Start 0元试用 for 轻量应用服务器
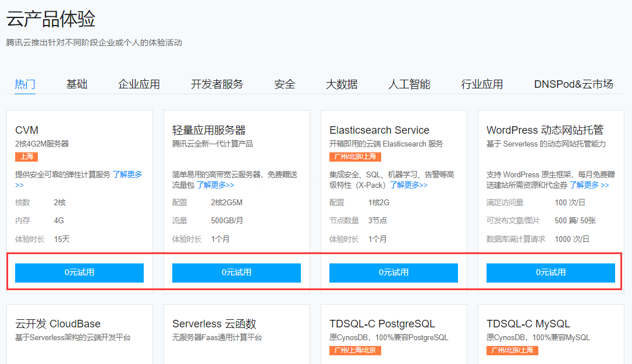Image resolution: width=632 pixels, height=364 pixels. pyautogui.click(x=236, y=272)
